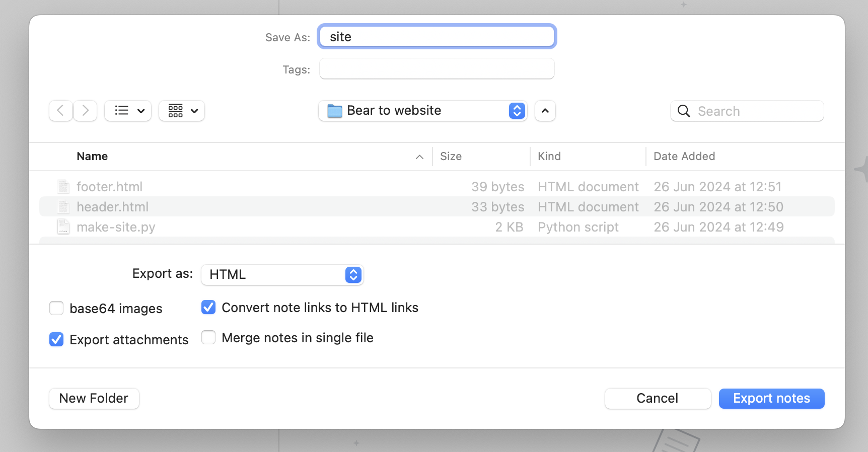Enable the base64 images checkbox

[x=56, y=308]
